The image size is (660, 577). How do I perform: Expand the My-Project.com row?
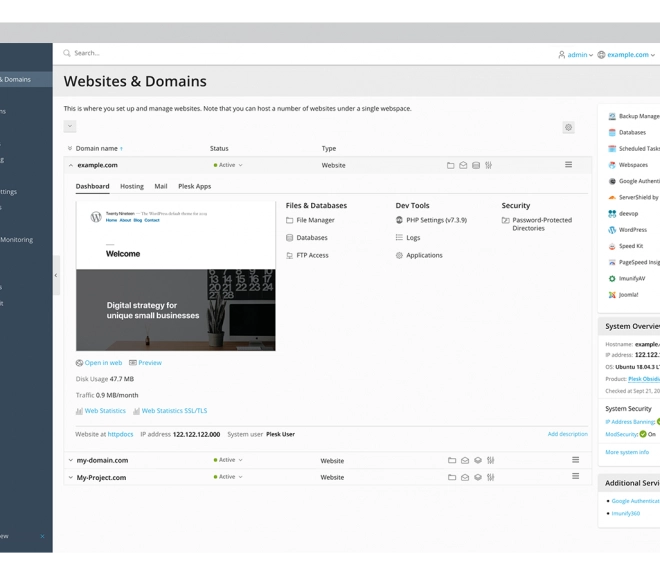pyautogui.click(x=70, y=477)
